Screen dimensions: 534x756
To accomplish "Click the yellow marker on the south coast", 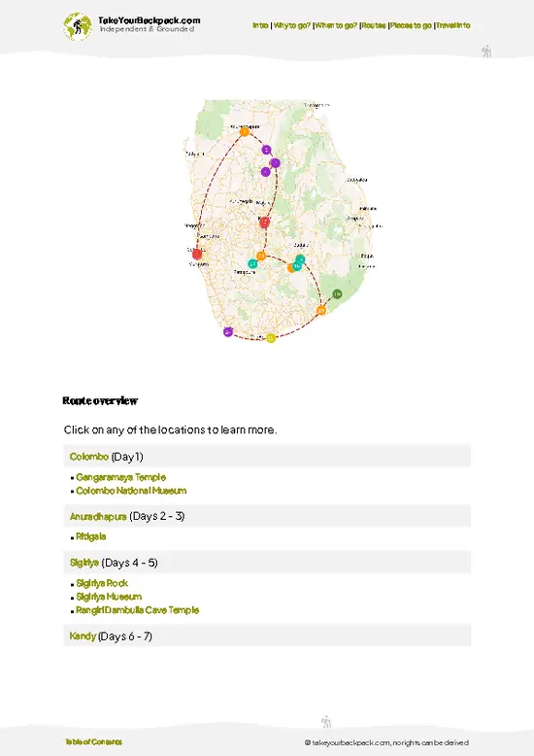I will click(x=271, y=338).
